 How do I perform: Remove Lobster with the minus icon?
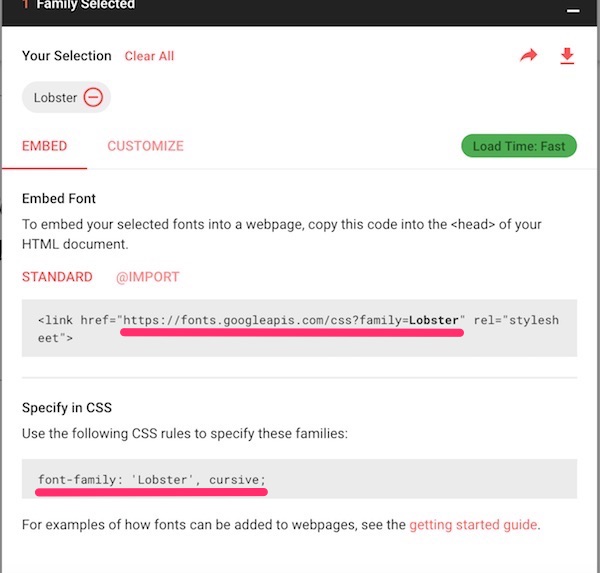pos(93,97)
